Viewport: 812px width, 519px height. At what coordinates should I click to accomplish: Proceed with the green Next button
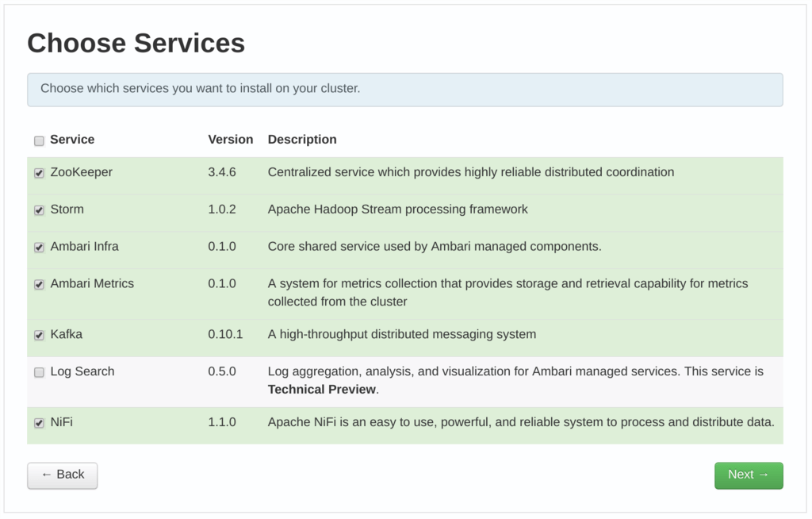coord(749,475)
